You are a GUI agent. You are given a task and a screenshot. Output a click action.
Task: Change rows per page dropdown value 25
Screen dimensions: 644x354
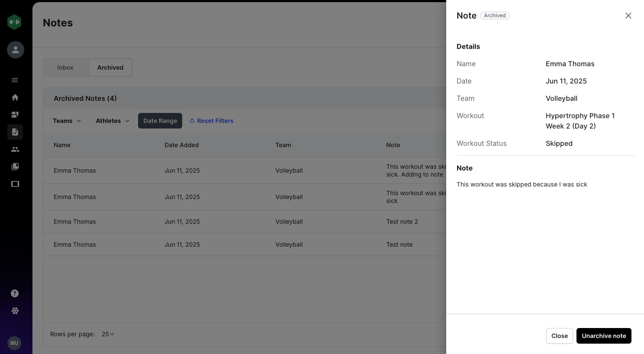tap(108, 334)
